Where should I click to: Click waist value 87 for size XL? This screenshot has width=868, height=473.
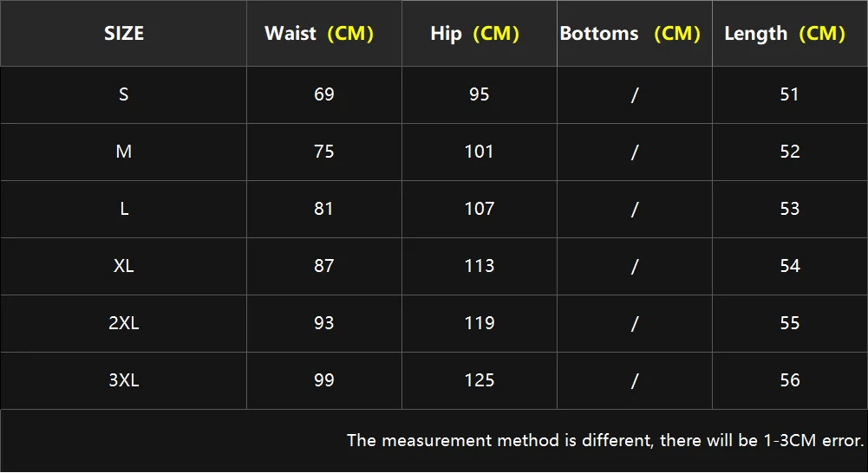(x=324, y=266)
